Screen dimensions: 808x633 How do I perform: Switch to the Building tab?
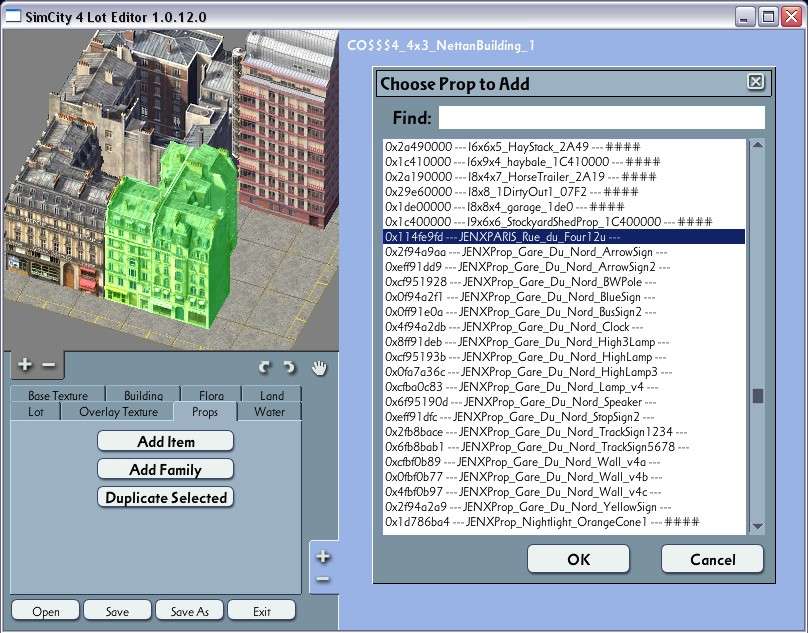coord(143,395)
